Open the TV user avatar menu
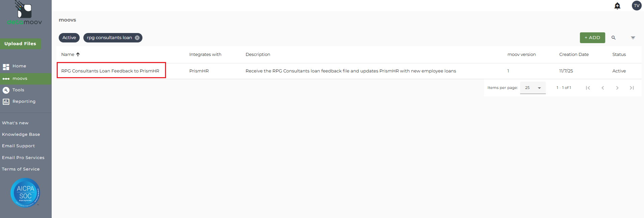This screenshot has height=218, width=644. pos(637,6)
